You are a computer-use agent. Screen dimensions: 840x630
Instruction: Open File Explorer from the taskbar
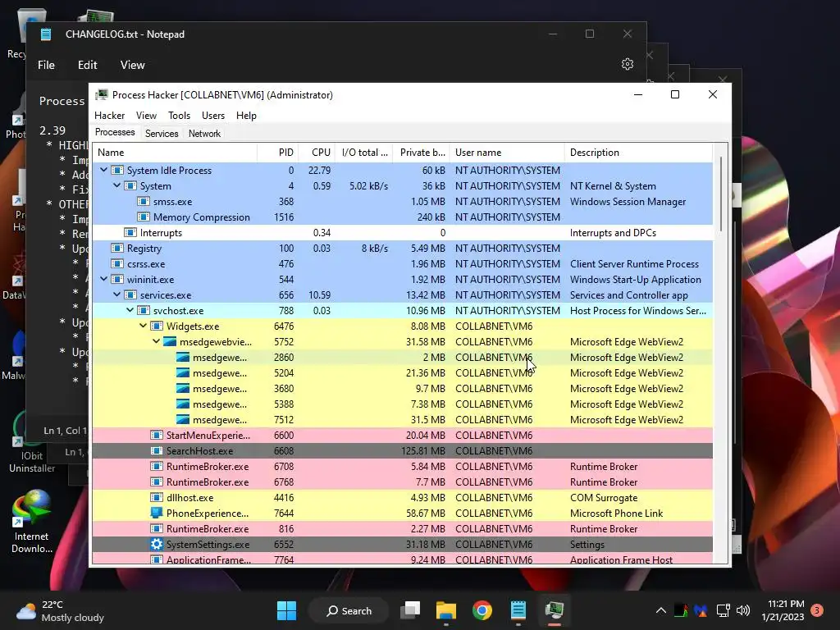[445, 610]
